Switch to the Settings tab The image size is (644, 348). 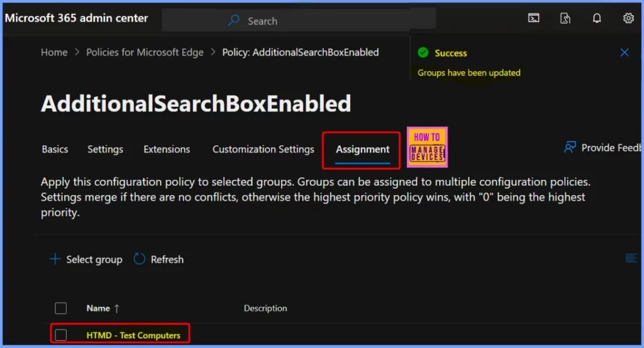coord(105,149)
